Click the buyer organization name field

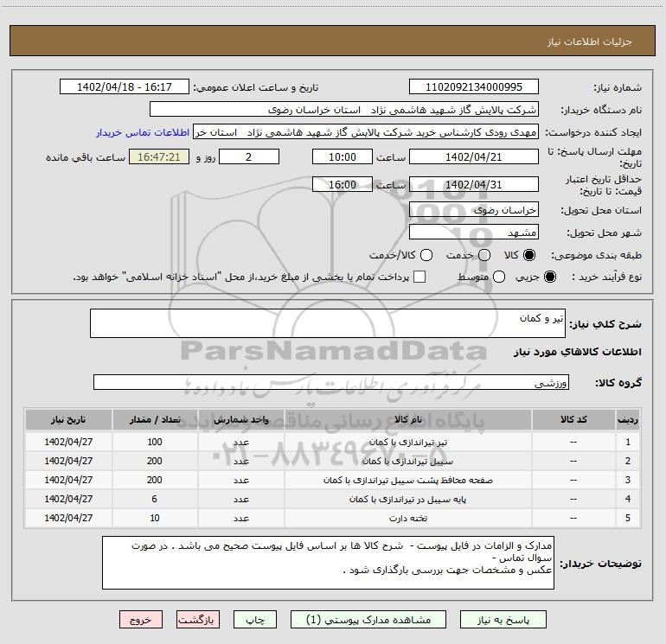coord(344,110)
